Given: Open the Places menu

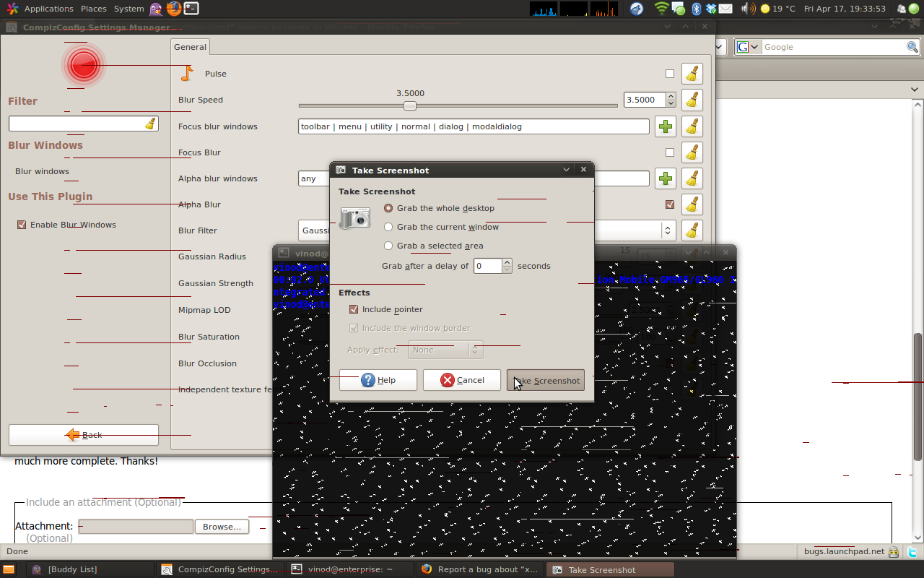Looking at the screenshot, I should pos(93,9).
